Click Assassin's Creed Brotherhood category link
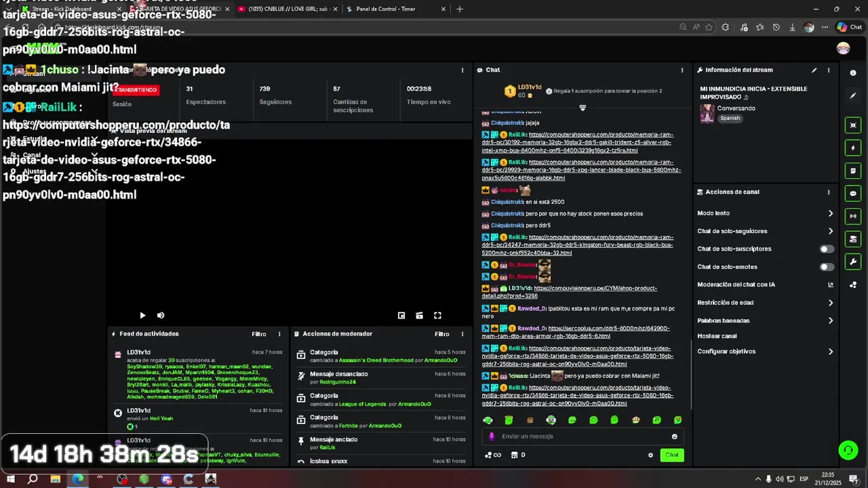The image size is (868, 488). (x=376, y=361)
